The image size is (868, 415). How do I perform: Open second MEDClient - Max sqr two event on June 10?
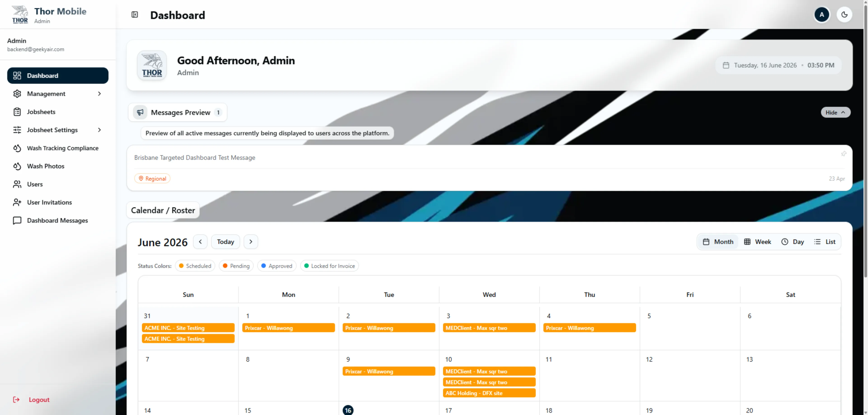pyautogui.click(x=489, y=382)
